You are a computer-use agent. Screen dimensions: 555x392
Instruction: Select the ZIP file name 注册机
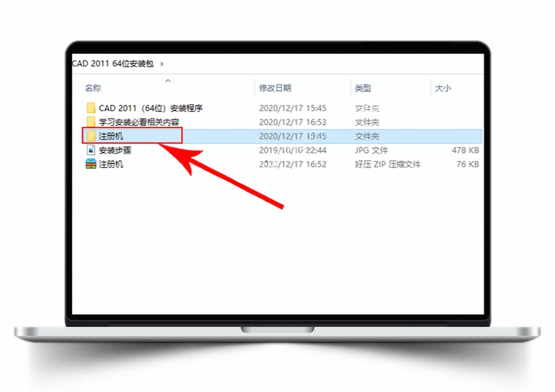111,164
